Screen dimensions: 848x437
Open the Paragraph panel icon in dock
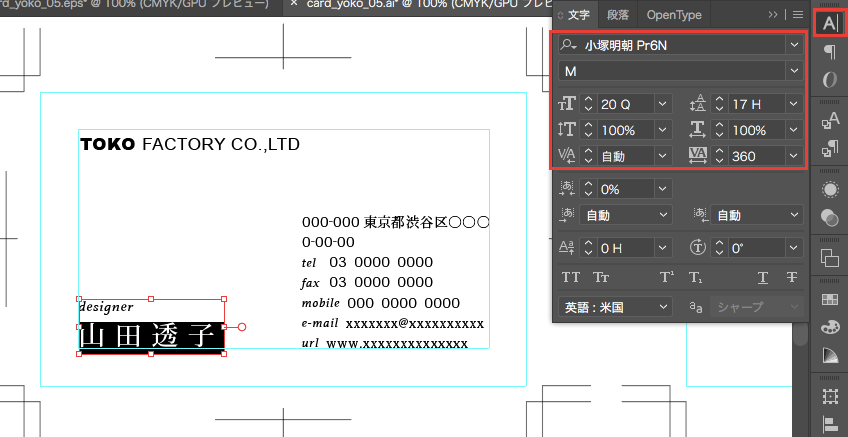(x=830, y=51)
